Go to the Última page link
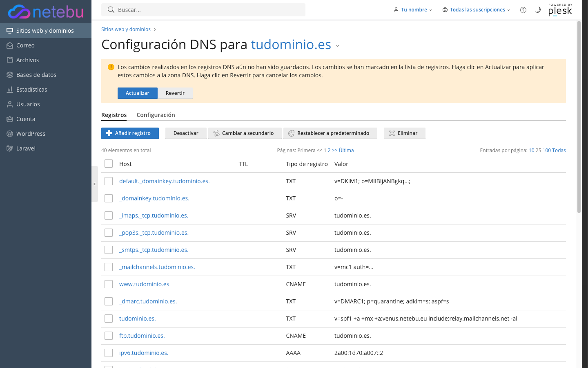The width and height of the screenshot is (588, 368). pyautogui.click(x=346, y=150)
